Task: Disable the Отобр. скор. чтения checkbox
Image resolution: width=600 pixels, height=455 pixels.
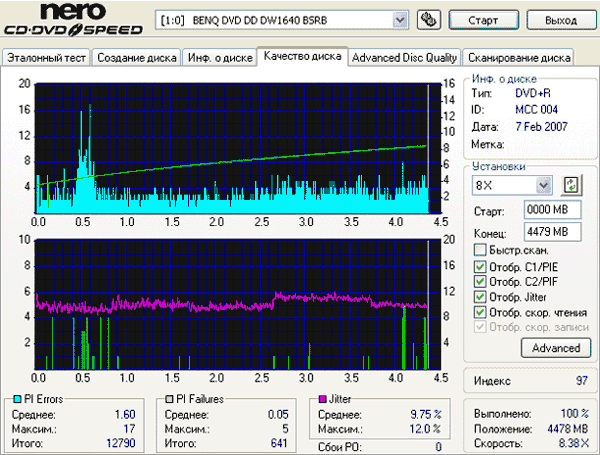Action: tap(481, 313)
